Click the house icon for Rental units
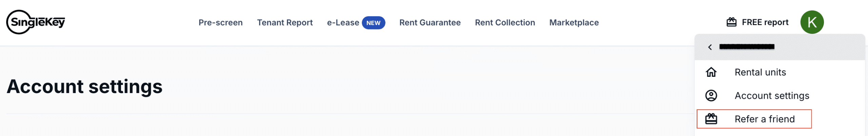Viewport: 868px width, 136px height. pos(711,72)
